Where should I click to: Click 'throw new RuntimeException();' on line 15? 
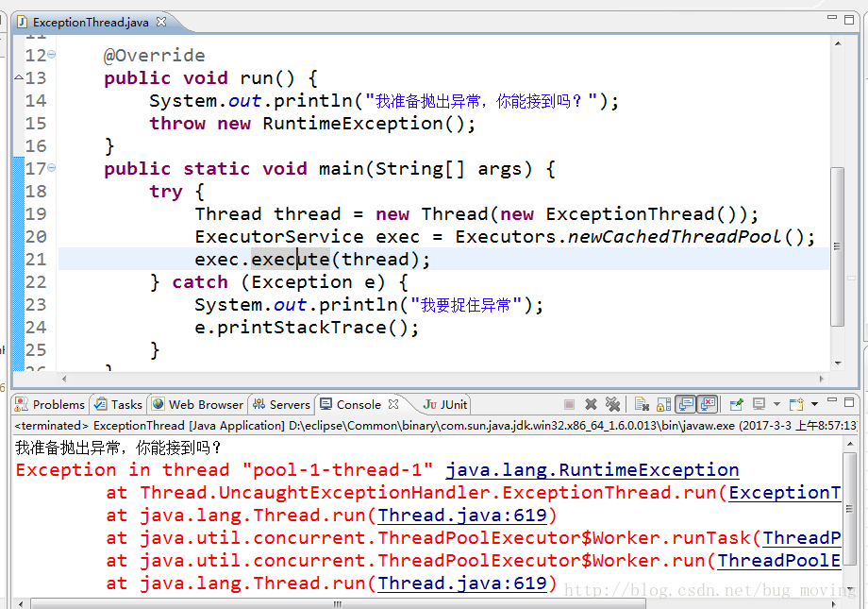[x=312, y=123]
